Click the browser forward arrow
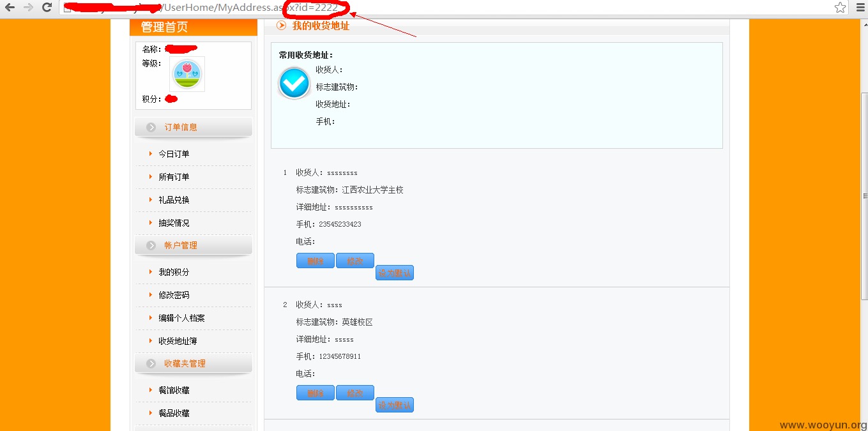 28,8
